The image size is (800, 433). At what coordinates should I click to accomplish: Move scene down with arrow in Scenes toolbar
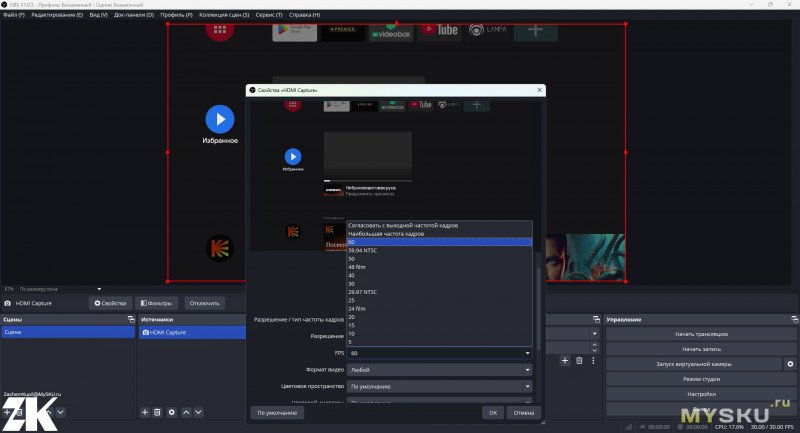pyautogui.click(x=61, y=412)
